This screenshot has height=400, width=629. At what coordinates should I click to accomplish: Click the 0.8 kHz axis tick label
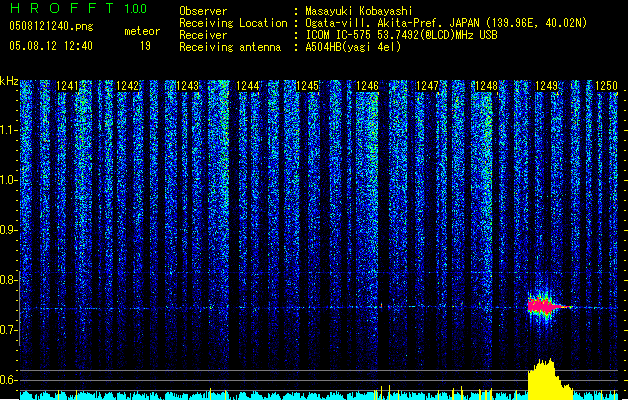(x=8, y=280)
